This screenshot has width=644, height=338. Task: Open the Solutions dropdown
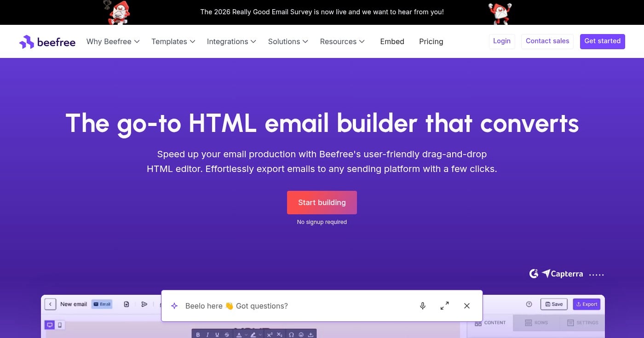pyautogui.click(x=287, y=41)
